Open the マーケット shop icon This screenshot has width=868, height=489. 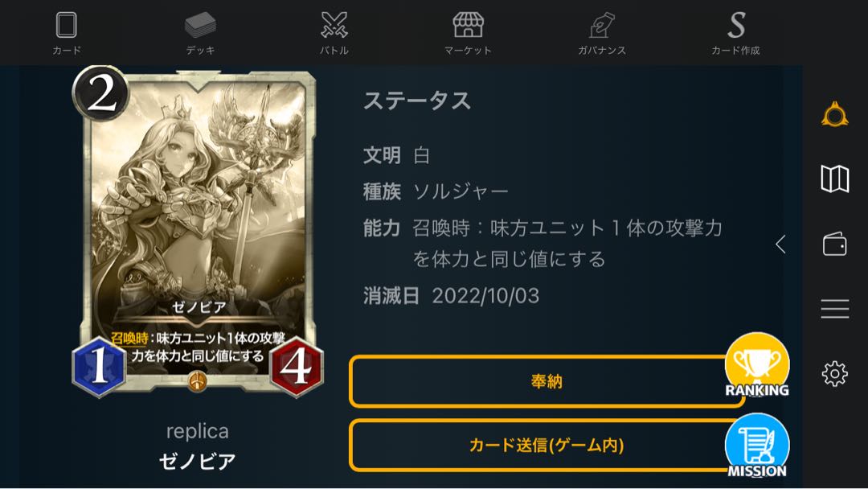[468, 33]
